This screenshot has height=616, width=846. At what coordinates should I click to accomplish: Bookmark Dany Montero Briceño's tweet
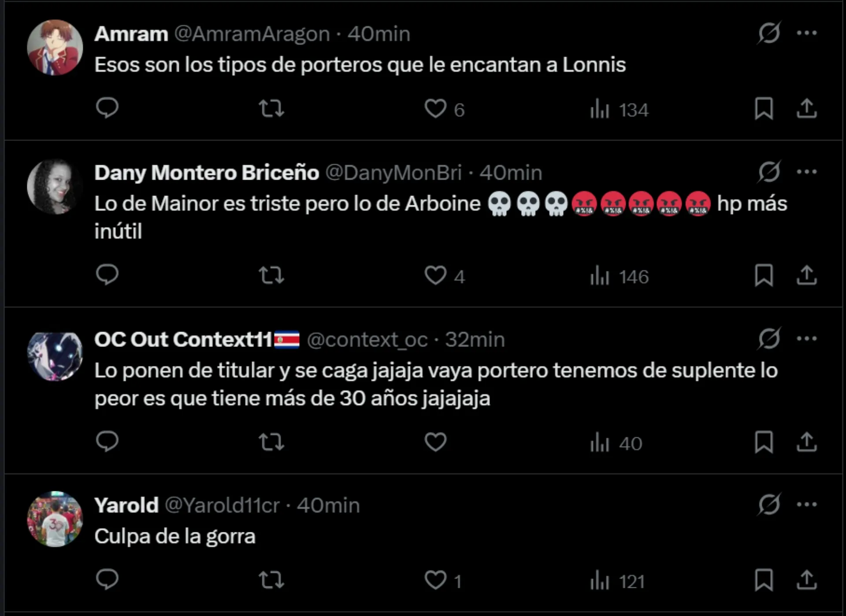tap(764, 276)
